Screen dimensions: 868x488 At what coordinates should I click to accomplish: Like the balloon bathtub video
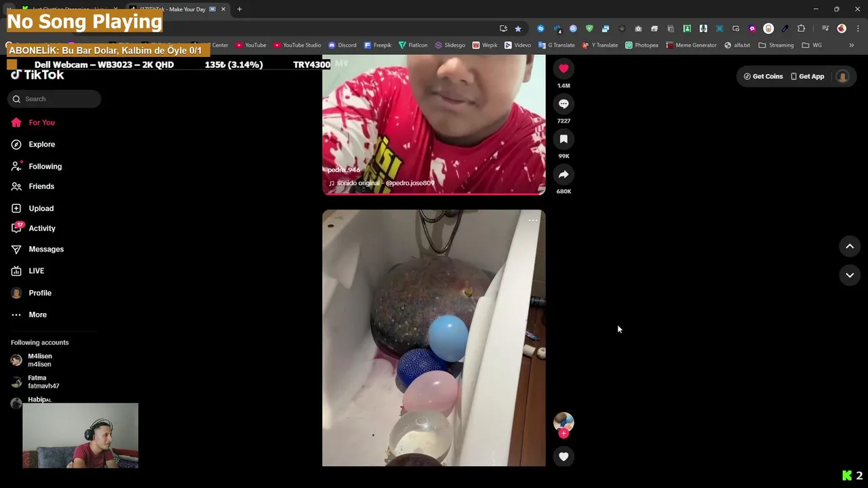click(564, 457)
